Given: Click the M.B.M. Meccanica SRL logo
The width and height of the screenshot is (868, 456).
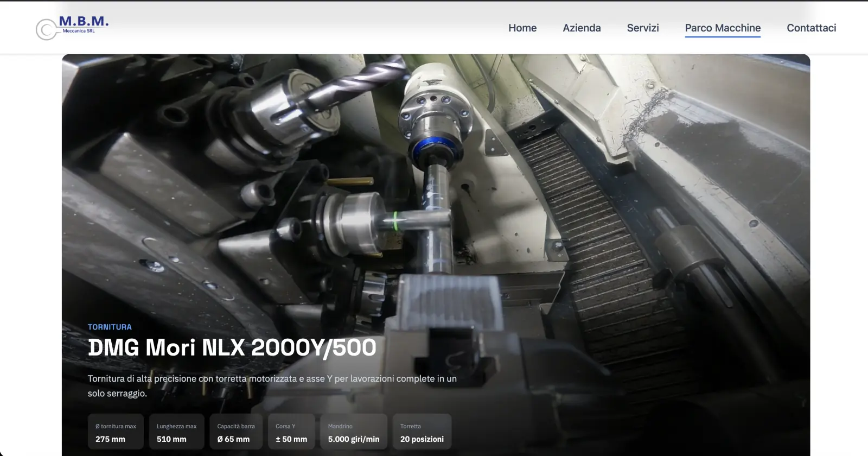Looking at the screenshot, I should (72, 28).
